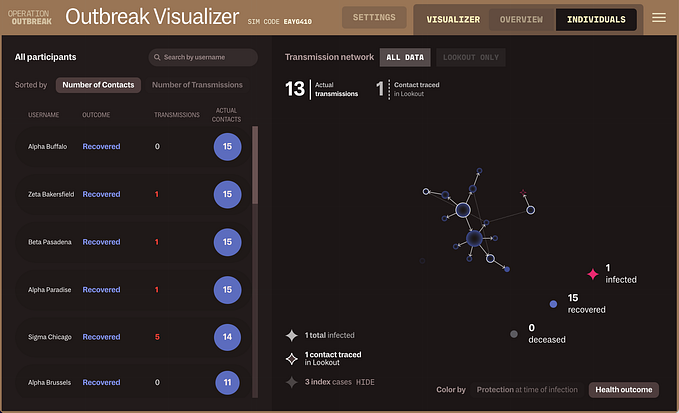Show Lookout Only transmission data
The height and width of the screenshot is (413, 679).
click(471, 57)
